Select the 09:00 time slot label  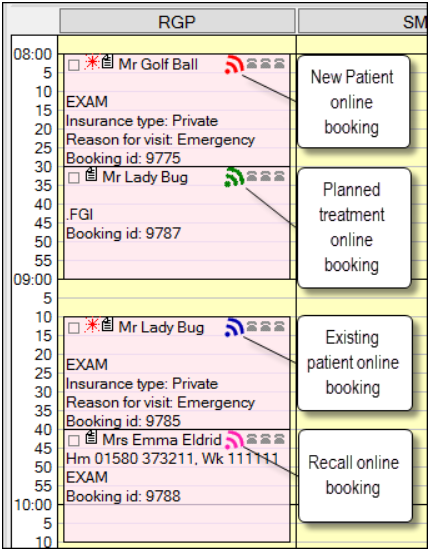(33, 280)
